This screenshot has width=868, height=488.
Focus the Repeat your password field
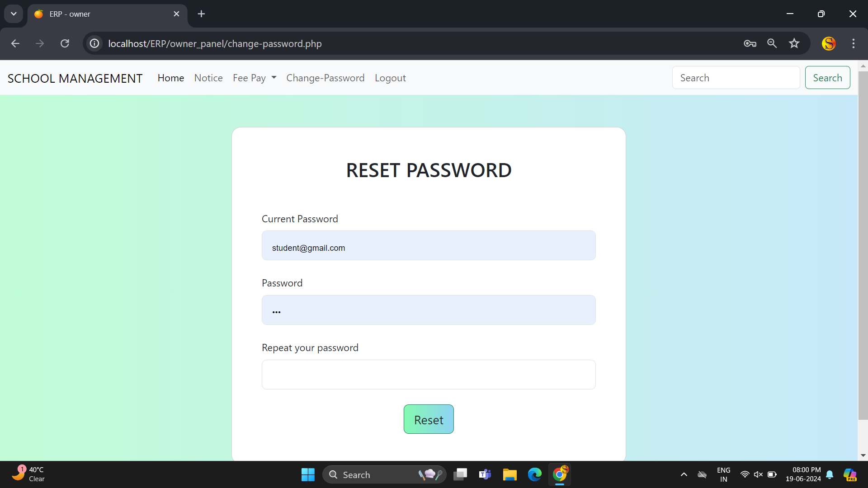coord(429,375)
